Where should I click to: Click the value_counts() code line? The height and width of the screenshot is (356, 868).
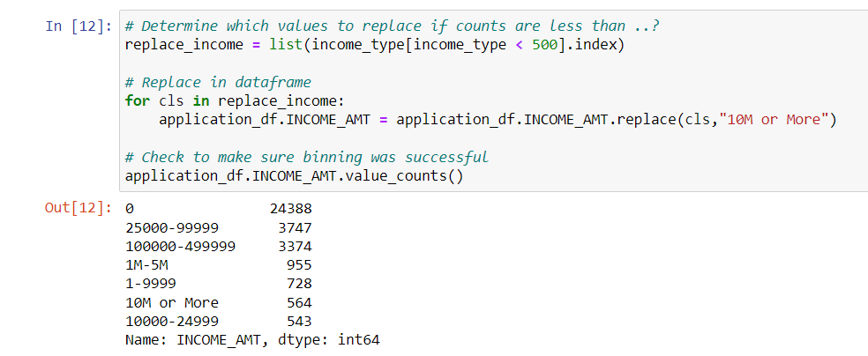coord(294,176)
